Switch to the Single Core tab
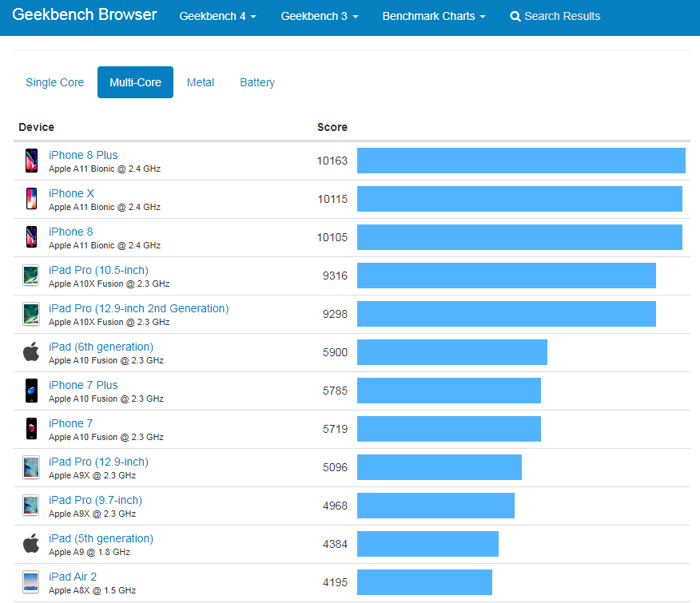Image resolution: width=700 pixels, height=603 pixels. [x=54, y=82]
